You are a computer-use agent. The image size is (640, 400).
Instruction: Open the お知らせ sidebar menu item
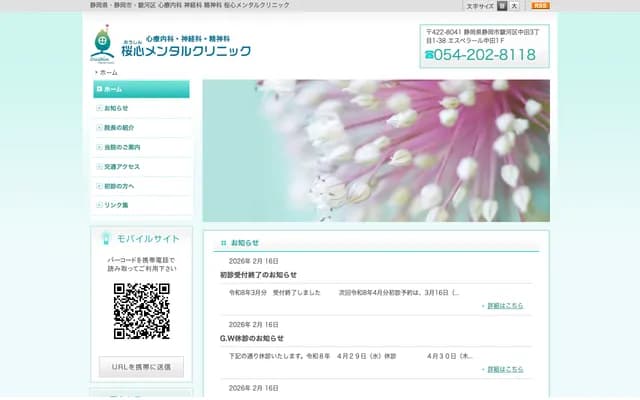click(141, 108)
